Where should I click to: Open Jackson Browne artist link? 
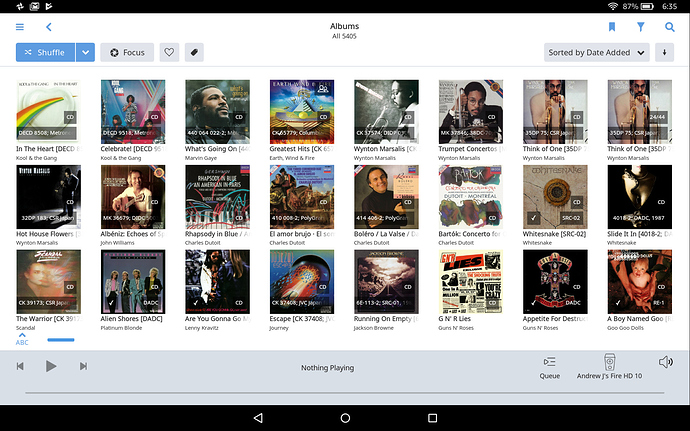(374, 328)
